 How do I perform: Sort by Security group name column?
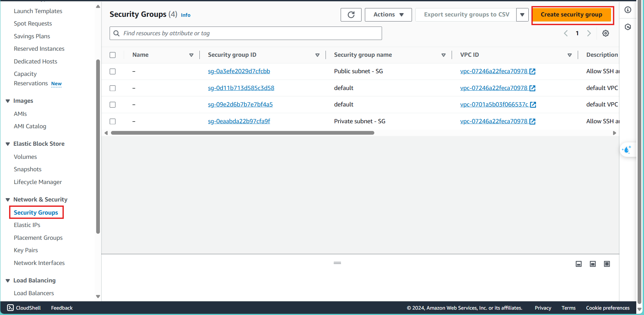pos(443,55)
